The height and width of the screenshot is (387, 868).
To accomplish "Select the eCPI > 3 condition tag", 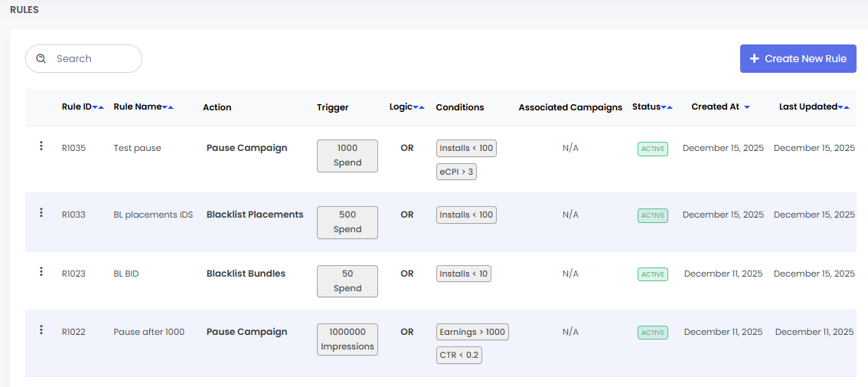I will click(x=456, y=172).
